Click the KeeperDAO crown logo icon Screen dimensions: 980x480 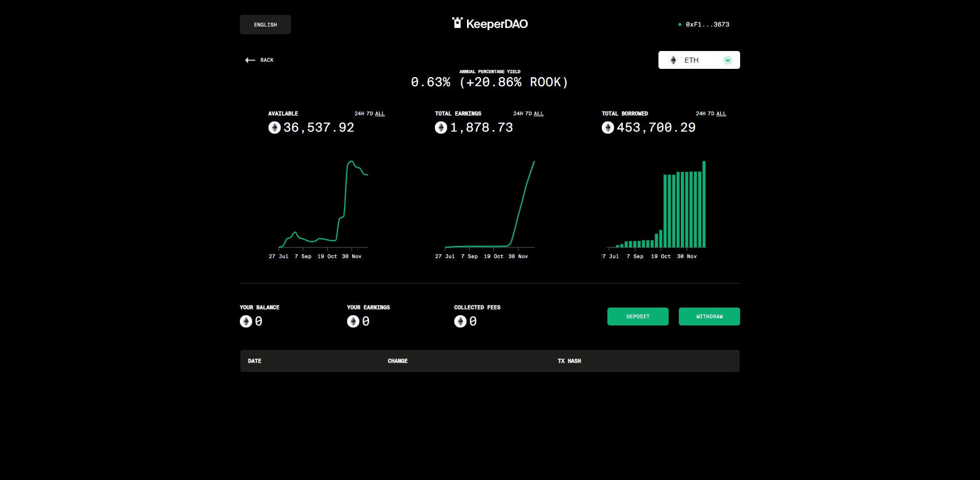[x=458, y=23]
